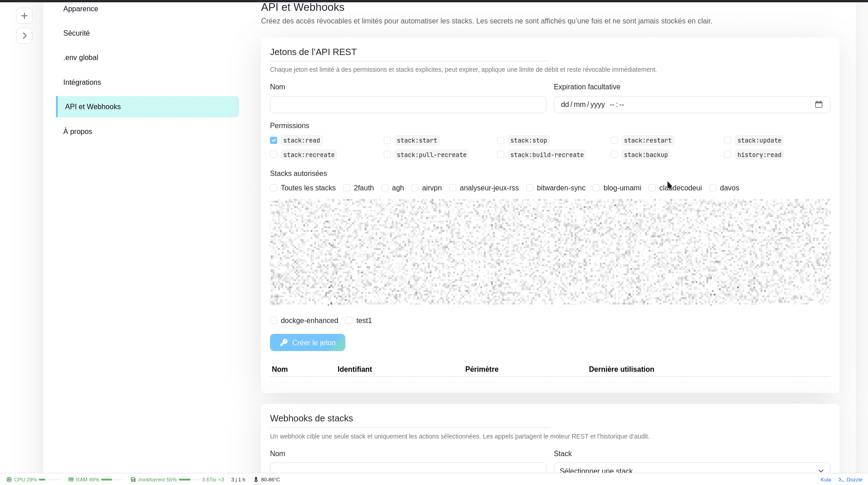This screenshot has width=868, height=485.
Task: Enable stack:pull-recreate permission
Action: click(x=387, y=155)
